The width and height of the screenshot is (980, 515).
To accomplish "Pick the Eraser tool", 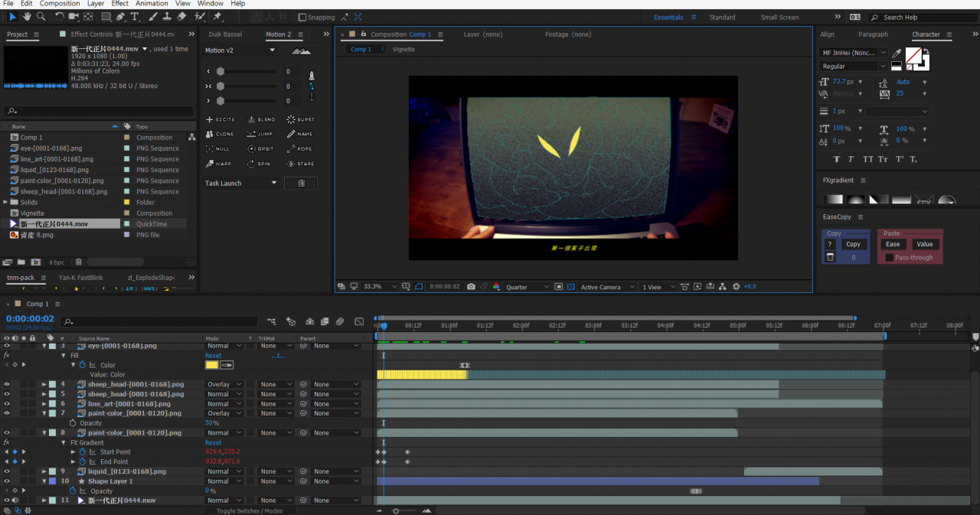I will tap(181, 16).
